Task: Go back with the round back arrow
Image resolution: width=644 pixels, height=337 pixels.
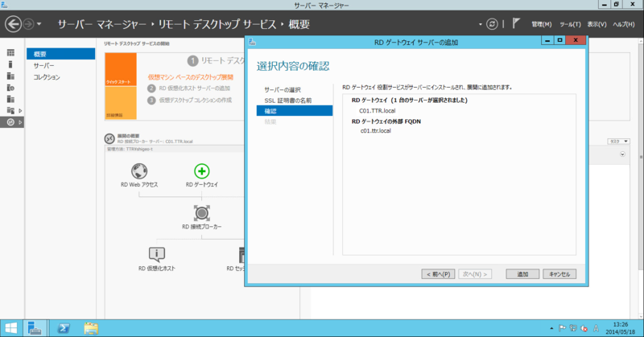Action: click(x=13, y=24)
